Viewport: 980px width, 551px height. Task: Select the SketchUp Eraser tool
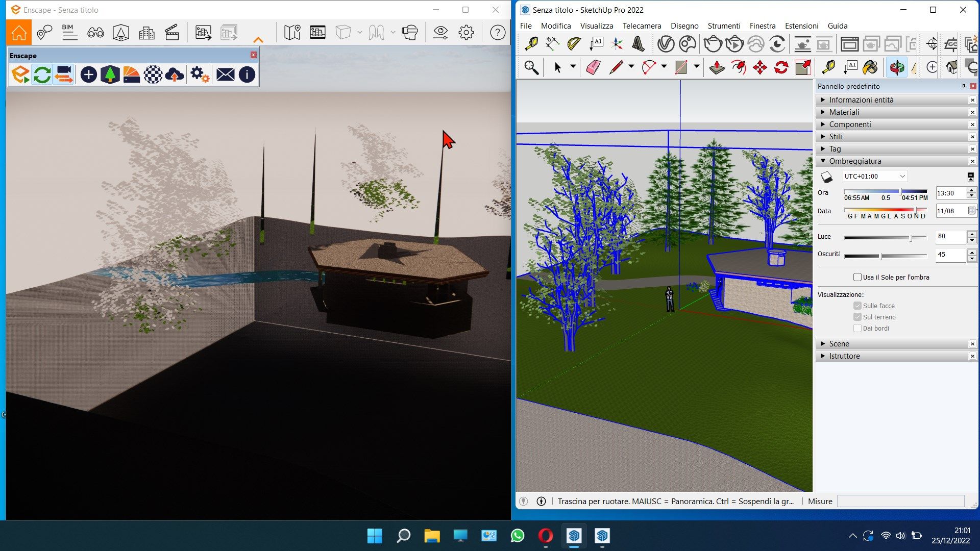[593, 67]
